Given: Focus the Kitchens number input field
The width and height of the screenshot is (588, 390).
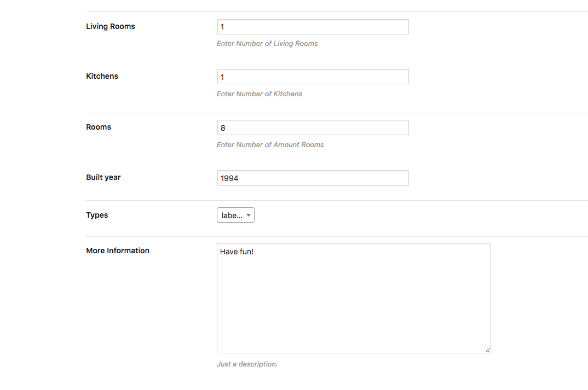Looking at the screenshot, I should 313,77.
